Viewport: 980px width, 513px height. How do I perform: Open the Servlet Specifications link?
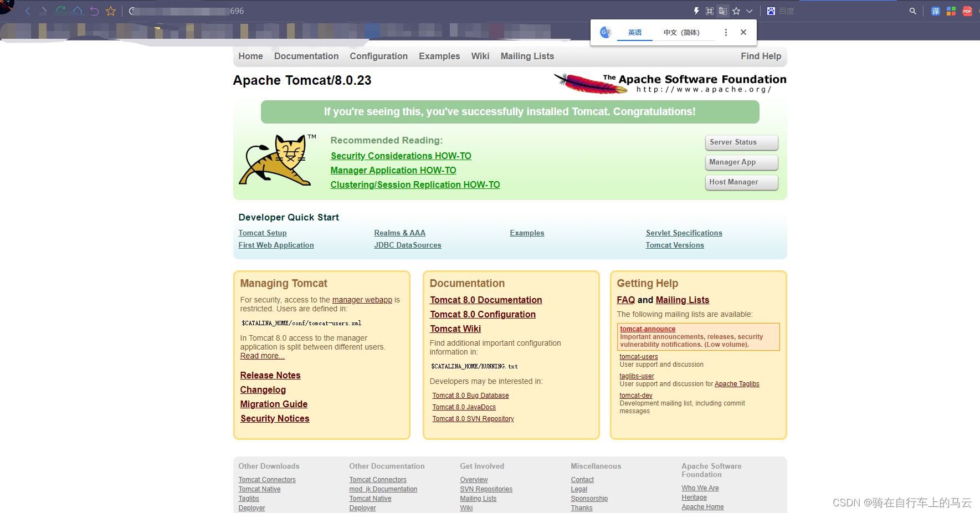(x=684, y=233)
